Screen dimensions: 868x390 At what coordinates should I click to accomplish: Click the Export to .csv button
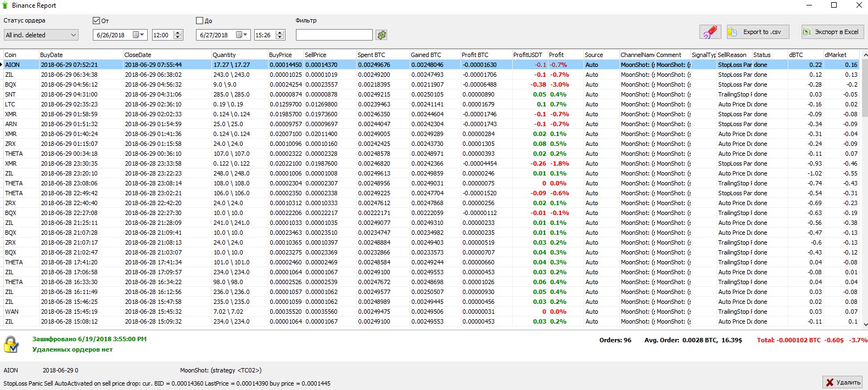(x=757, y=32)
